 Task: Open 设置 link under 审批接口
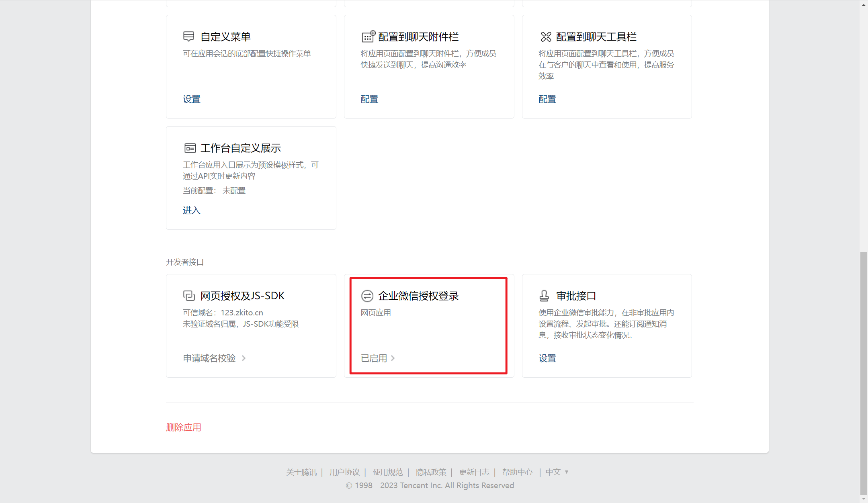point(547,358)
